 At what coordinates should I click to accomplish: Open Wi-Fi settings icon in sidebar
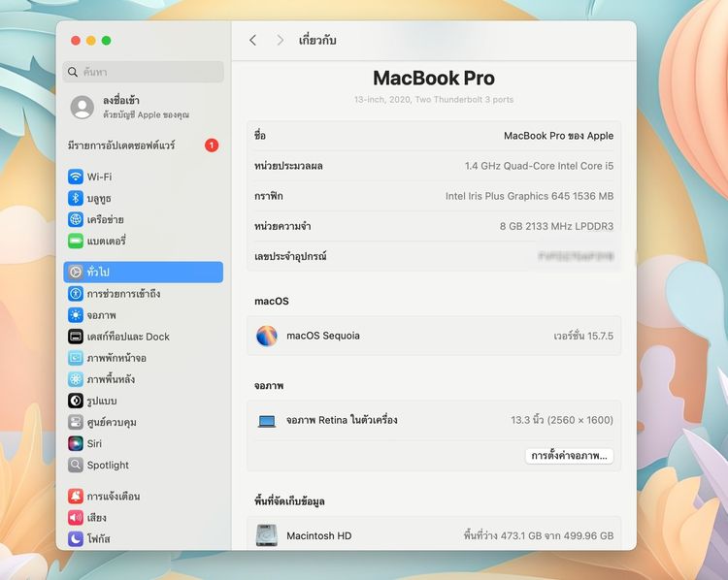tap(75, 177)
